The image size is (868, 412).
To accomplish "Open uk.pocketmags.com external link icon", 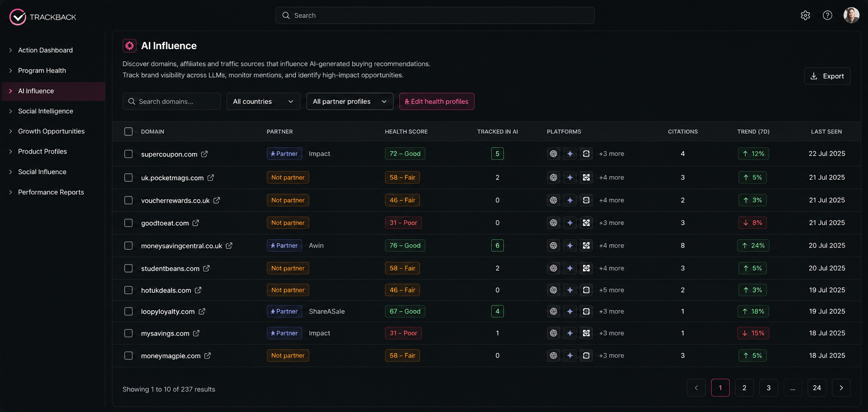I will 211,177.
